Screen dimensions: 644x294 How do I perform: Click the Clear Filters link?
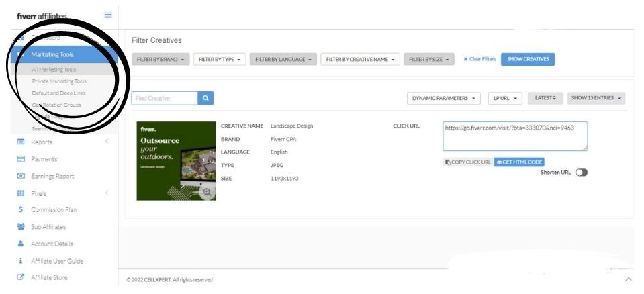click(x=479, y=59)
